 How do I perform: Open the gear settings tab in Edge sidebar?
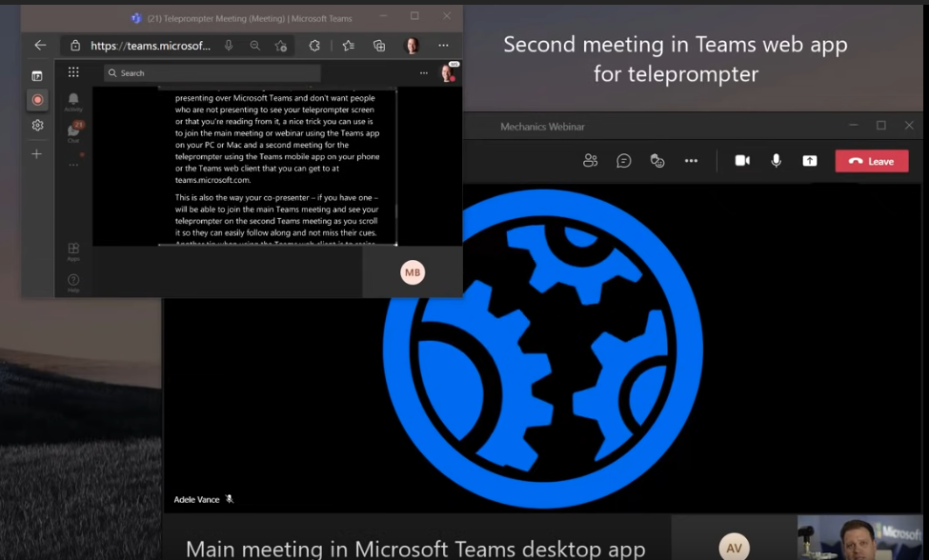37,126
